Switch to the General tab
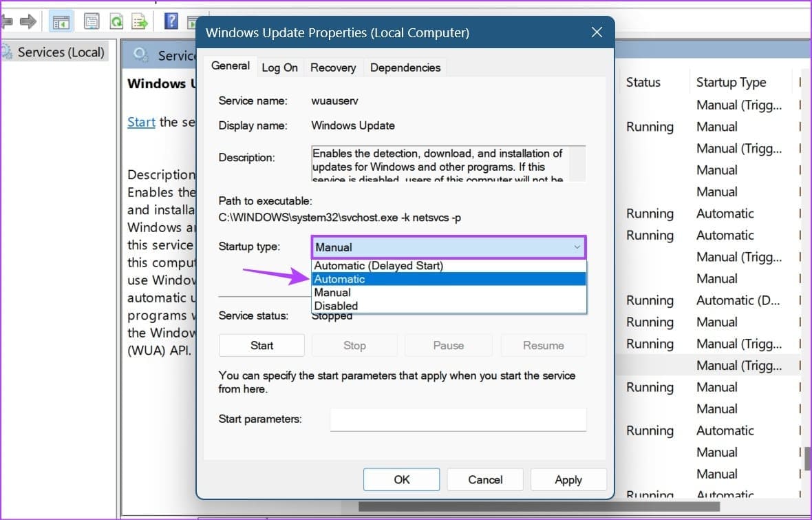 [x=231, y=66]
